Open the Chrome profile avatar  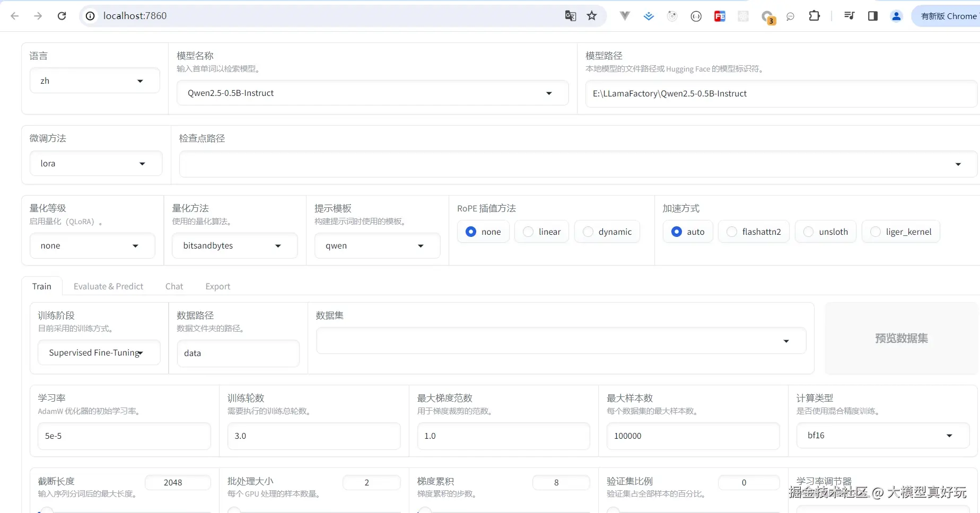coord(897,16)
